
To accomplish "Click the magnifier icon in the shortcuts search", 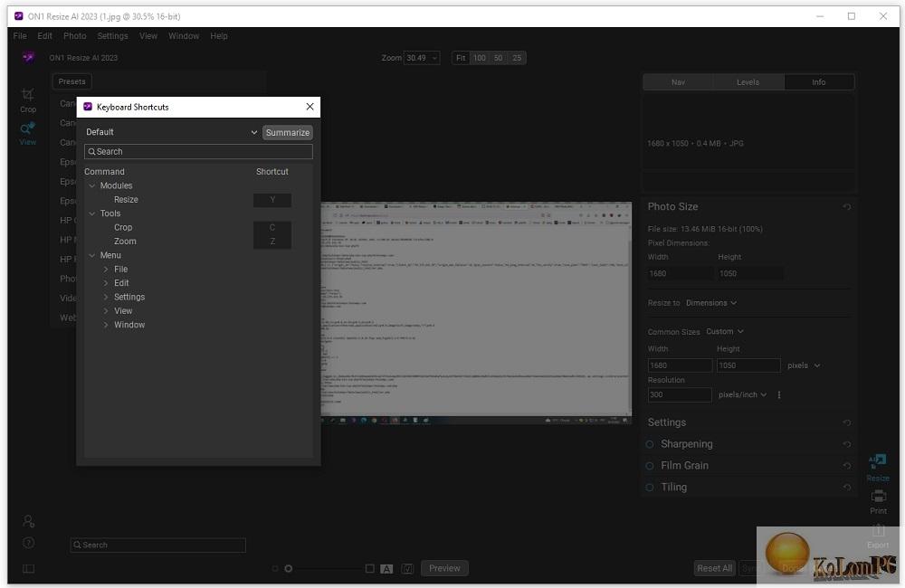I will point(91,152).
